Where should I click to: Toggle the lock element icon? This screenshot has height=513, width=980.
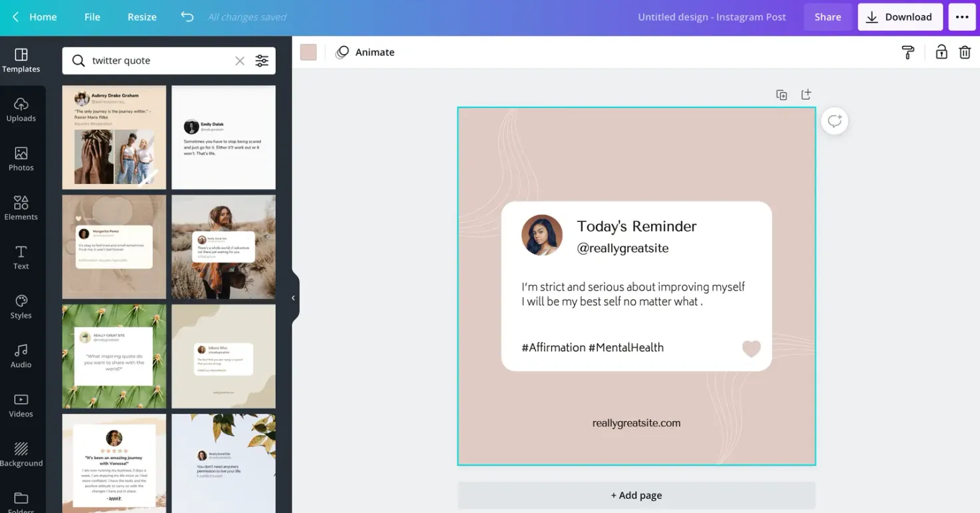(941, 52)
